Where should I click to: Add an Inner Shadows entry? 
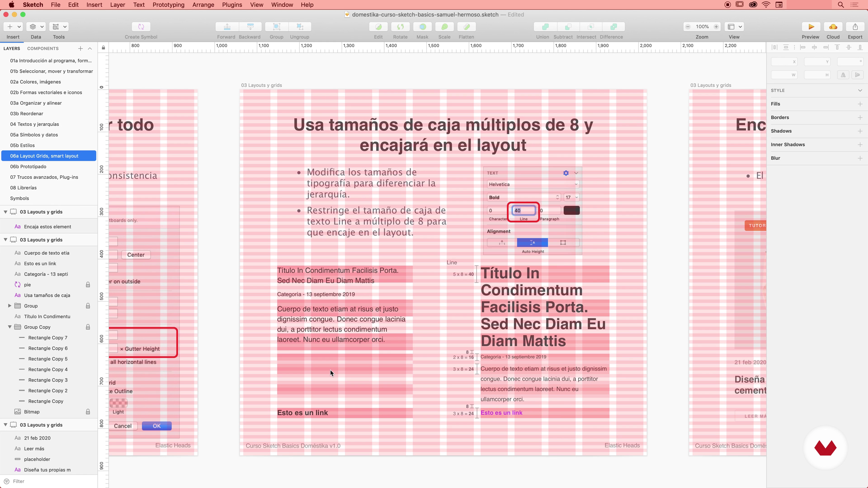[x=860, y=145]
